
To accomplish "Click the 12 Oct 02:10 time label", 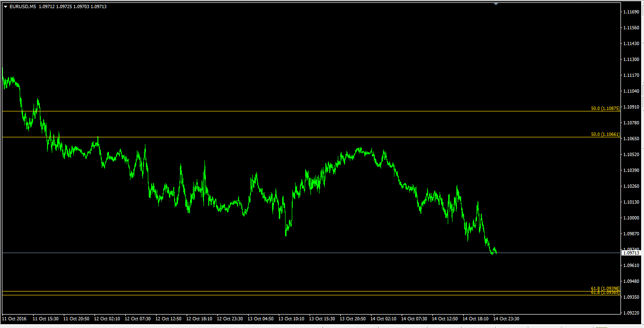I will (107, 318).
